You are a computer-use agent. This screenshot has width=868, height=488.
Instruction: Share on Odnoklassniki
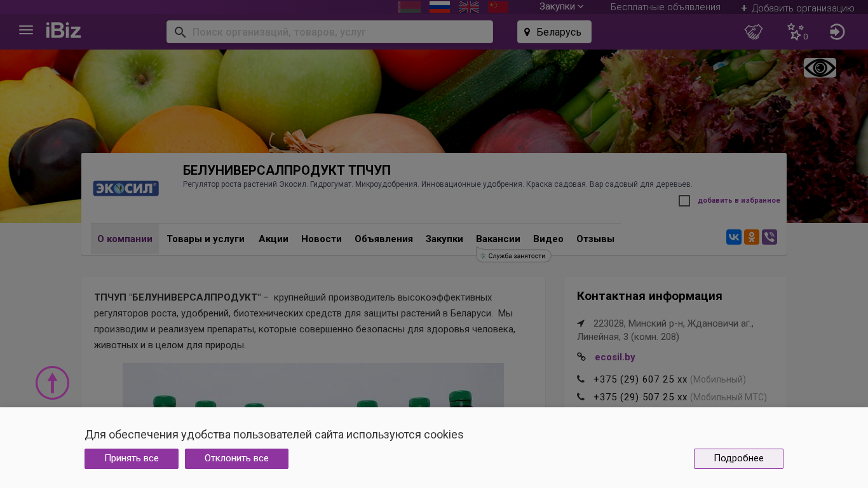coord(752,237)
